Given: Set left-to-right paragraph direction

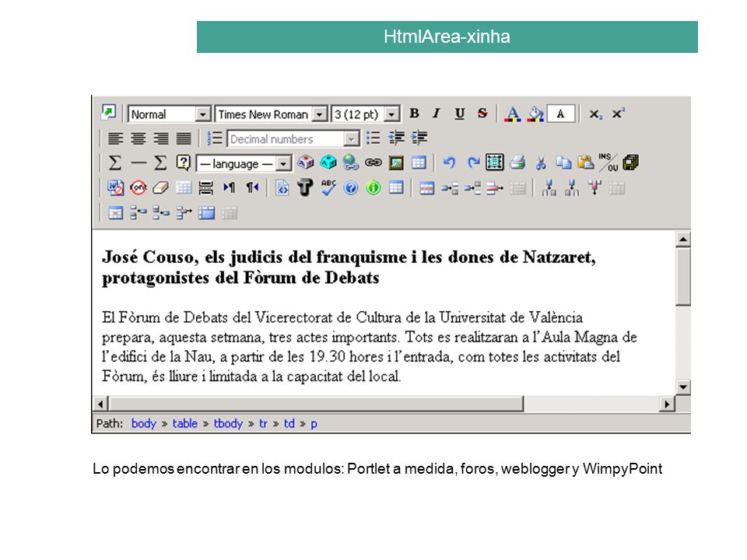Looking at the screenshot, I should click(229, 187).
